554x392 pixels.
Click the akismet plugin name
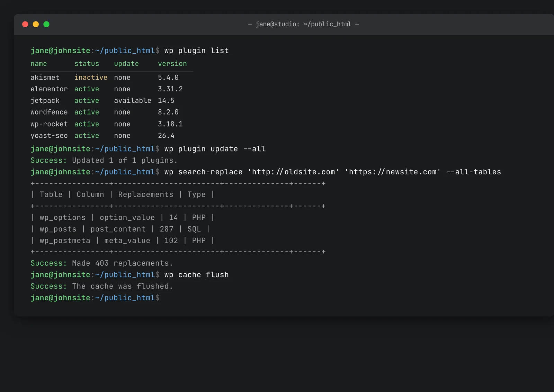click(45, 78)
